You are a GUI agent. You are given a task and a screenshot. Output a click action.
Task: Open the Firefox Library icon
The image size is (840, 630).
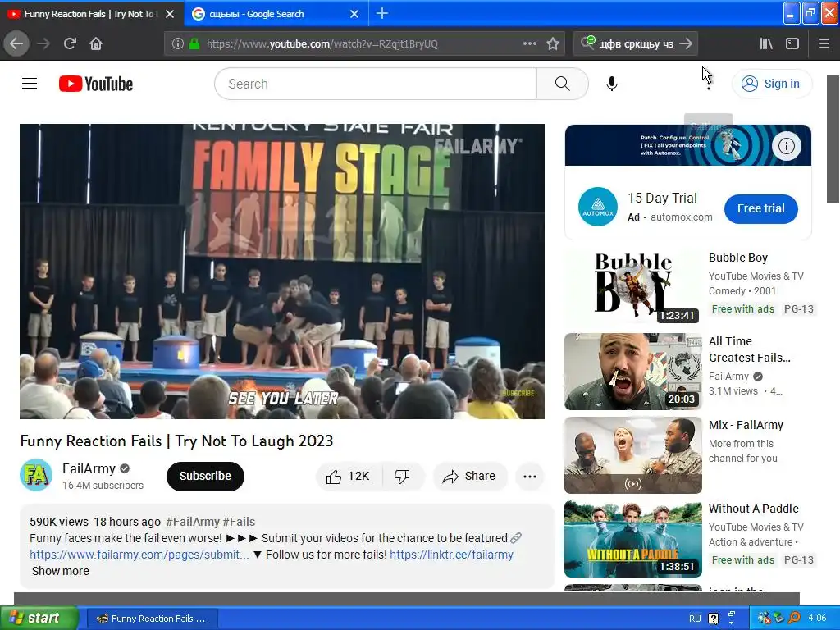767,44
